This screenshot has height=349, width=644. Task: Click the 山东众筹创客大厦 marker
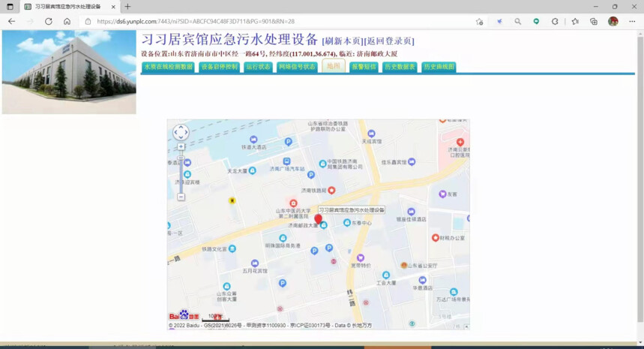point(226,286)
